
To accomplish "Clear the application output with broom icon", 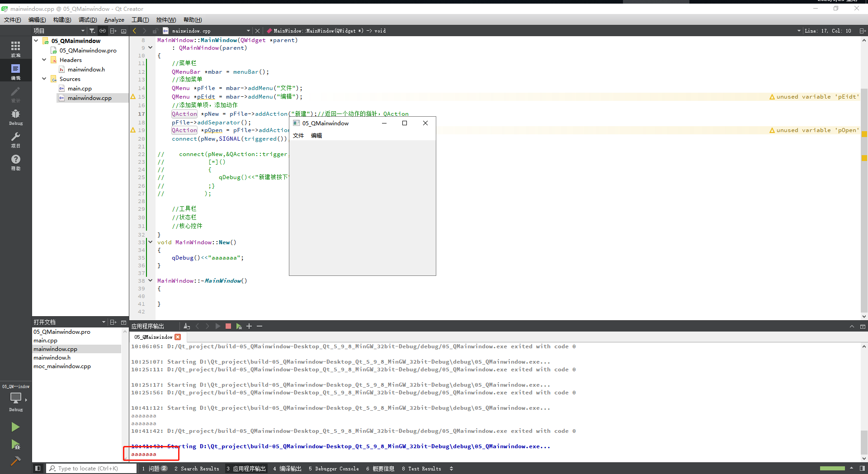I will [x=187, y=326].
